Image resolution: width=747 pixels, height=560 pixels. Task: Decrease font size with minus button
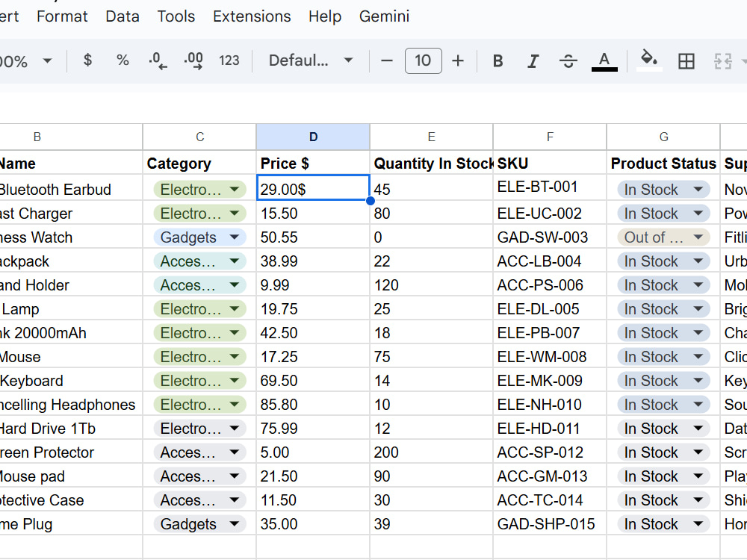coord(387,60)
